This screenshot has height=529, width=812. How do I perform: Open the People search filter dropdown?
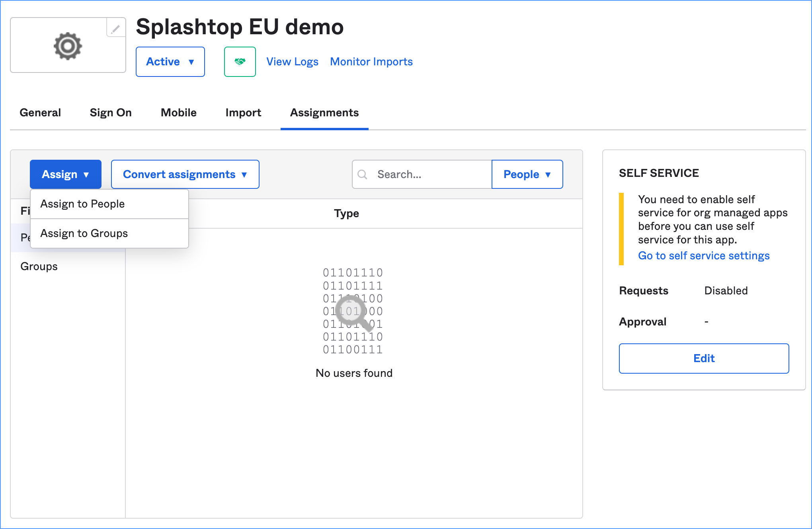point(527,174)
